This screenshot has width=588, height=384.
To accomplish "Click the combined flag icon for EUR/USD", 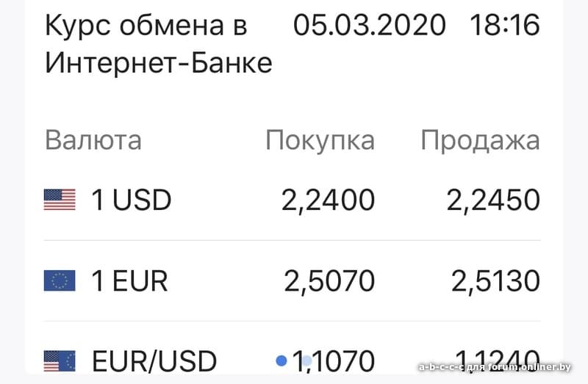I will [60, 361].
